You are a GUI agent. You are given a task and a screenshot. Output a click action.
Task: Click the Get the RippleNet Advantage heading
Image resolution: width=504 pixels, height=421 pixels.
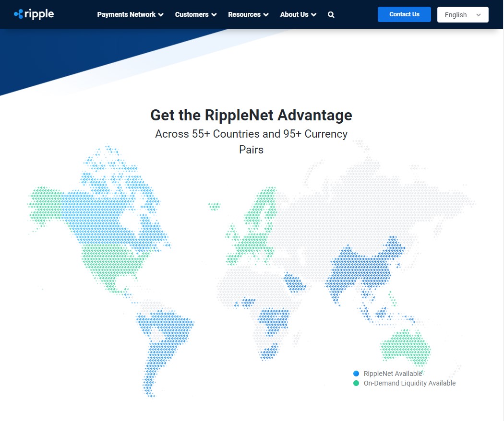(251, 115)
